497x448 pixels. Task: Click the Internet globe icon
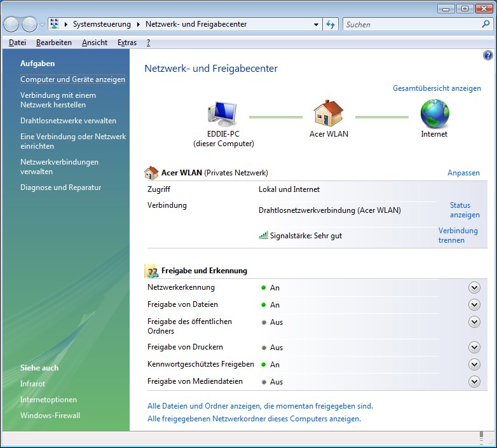pyautogui.click(x=434, y=114)
